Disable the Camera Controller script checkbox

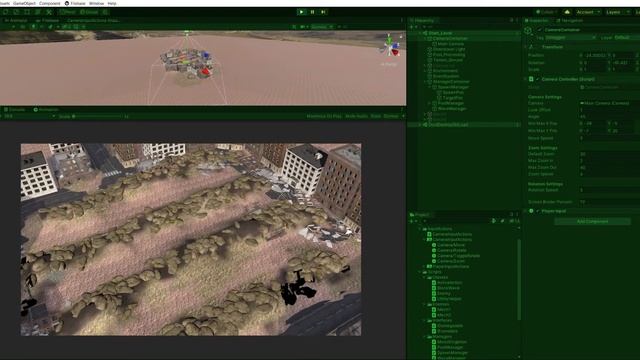pyautogui.click(x=537, y=79)
